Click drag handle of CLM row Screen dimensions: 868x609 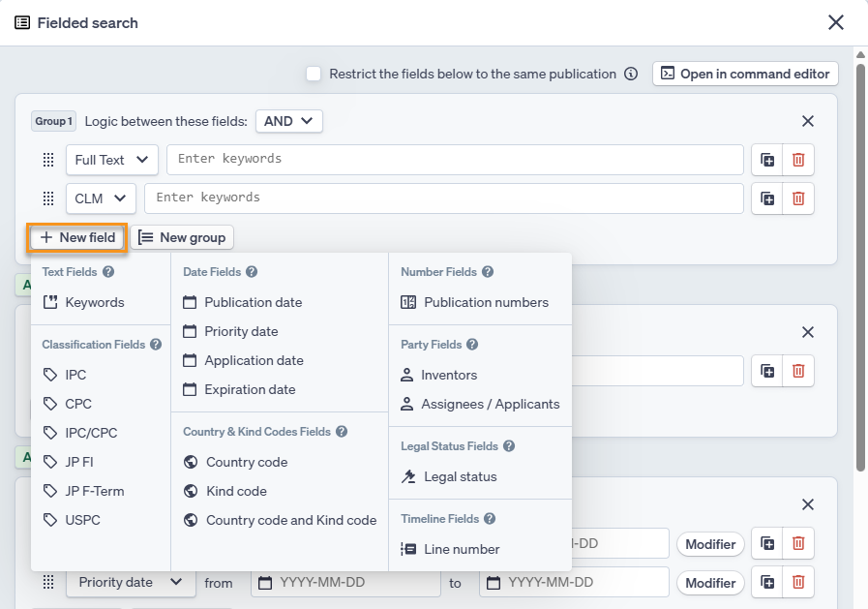pyautogui.click(x=48, y=198)
